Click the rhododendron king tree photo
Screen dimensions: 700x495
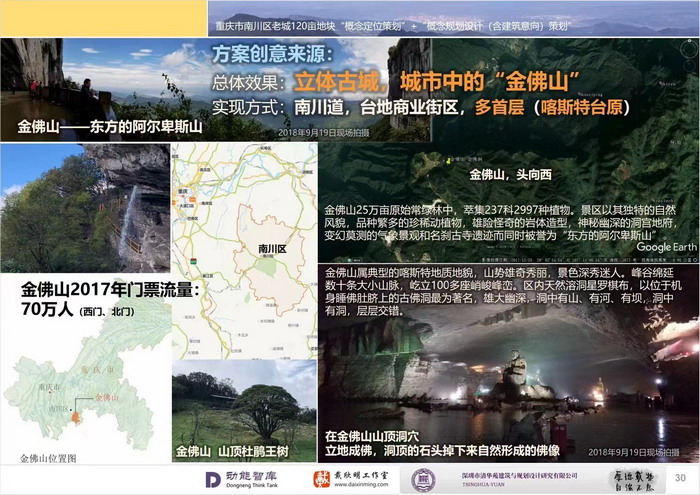point(244,411)
